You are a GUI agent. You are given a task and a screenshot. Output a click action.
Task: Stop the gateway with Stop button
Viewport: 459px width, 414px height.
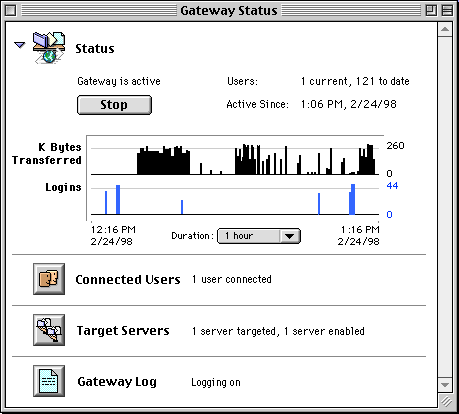pyautogui.click(x=114, y=105)
